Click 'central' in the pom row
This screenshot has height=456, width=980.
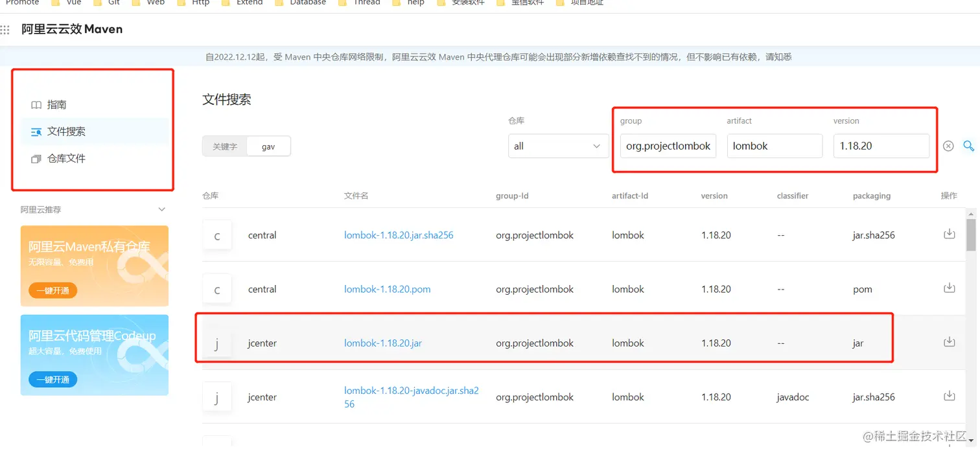point(262,289)
